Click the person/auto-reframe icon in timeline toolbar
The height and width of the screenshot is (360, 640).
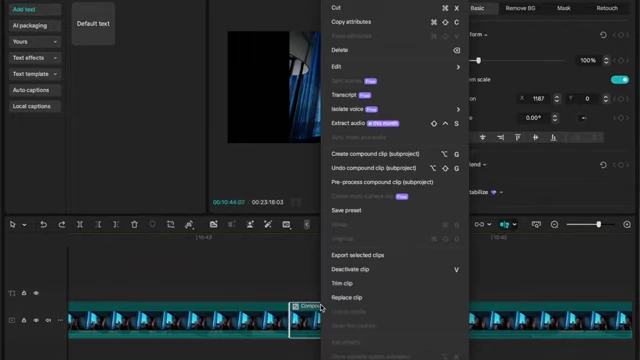pyautogui.click(x=250, y=224)
